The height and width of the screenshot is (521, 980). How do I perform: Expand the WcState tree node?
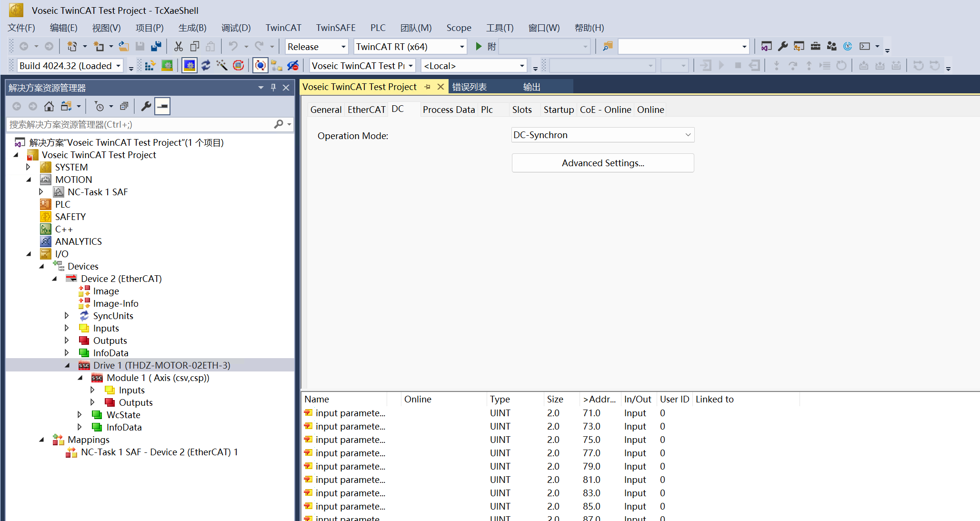click(x=80, y=415)
